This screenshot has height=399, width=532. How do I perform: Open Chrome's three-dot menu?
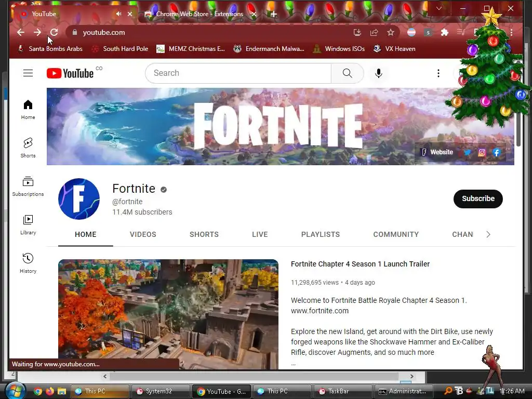[511, 32]
